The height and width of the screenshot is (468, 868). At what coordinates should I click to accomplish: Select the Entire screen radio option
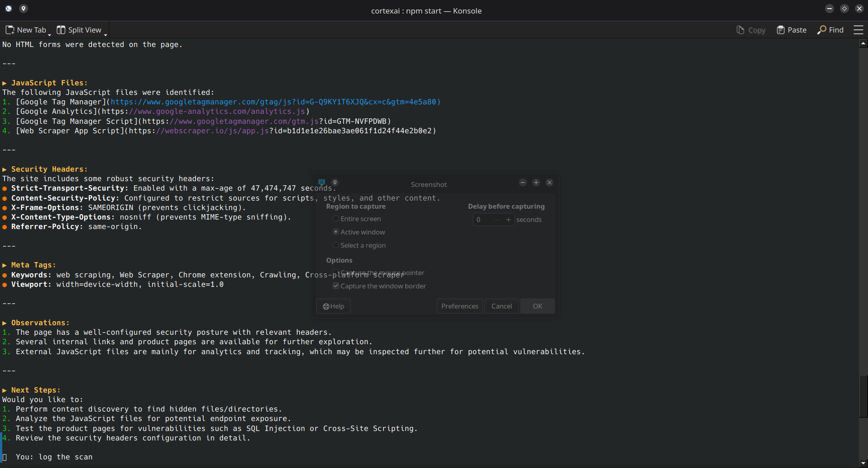[336, 219]
